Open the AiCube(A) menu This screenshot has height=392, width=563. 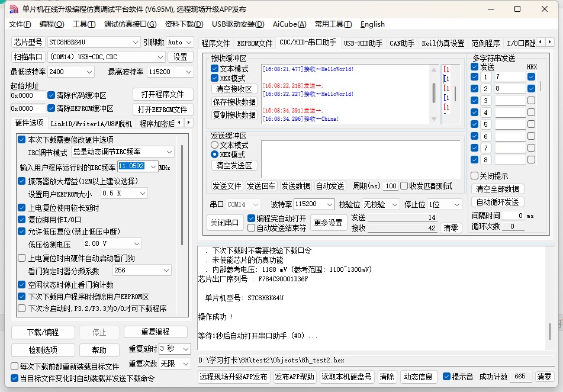(x=289, y=24)
